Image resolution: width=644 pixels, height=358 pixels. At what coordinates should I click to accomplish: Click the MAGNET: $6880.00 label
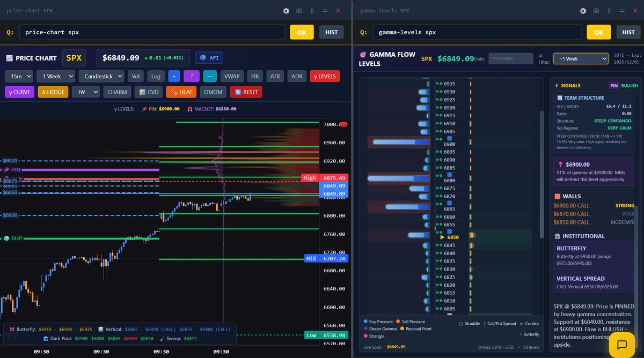211,109
